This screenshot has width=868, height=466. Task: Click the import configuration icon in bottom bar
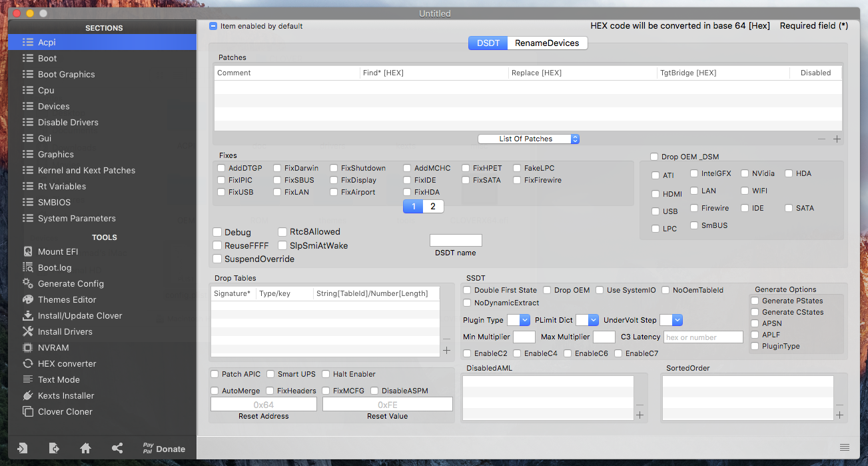pyautogui.click(x=23, y=449)
